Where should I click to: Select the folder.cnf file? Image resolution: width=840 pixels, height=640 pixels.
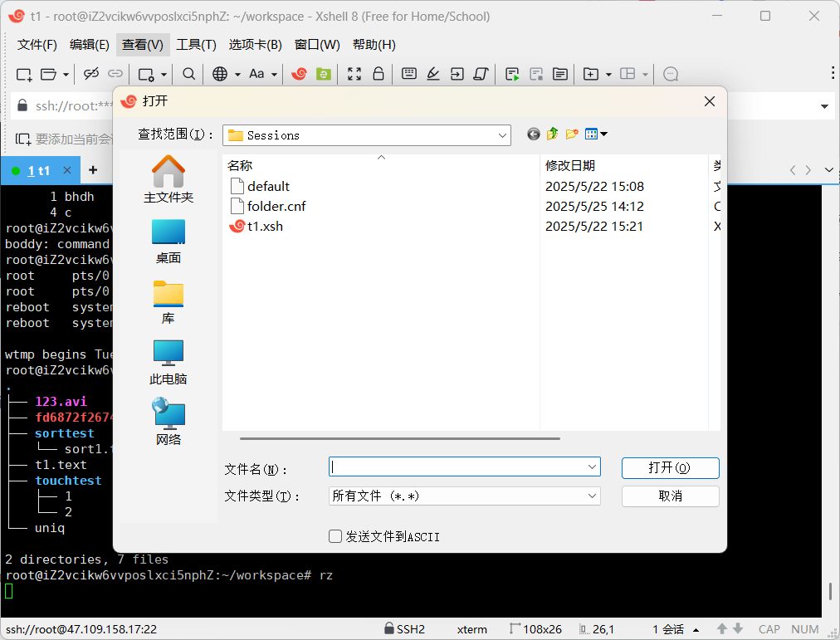click(x=268, y=206)
